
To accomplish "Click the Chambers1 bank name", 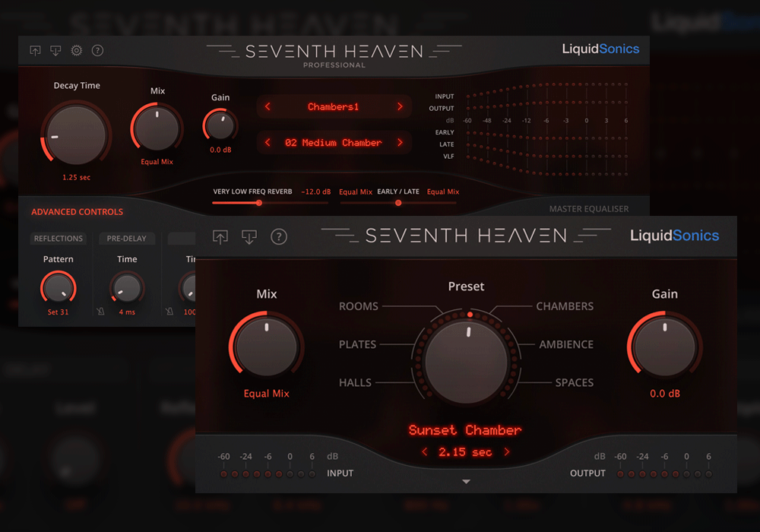I will click(334, 106).
